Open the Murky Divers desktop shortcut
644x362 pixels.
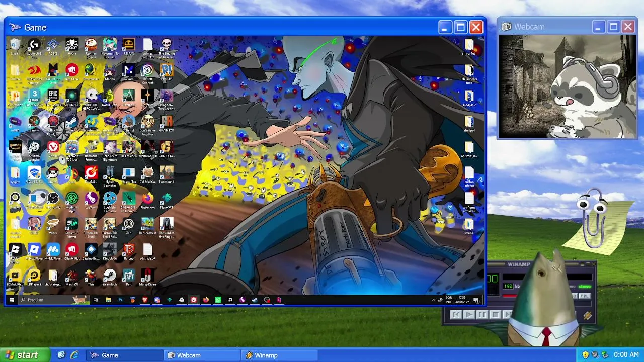147,278
